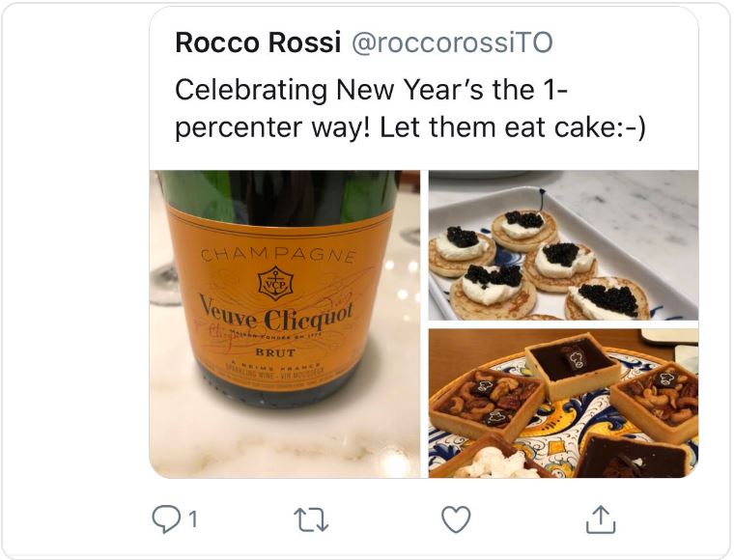This screenshot has height=560, width=734.
Task: Click the Veuve Clicquot name on label
Action: pyautogui.click(x=277, y=313)
